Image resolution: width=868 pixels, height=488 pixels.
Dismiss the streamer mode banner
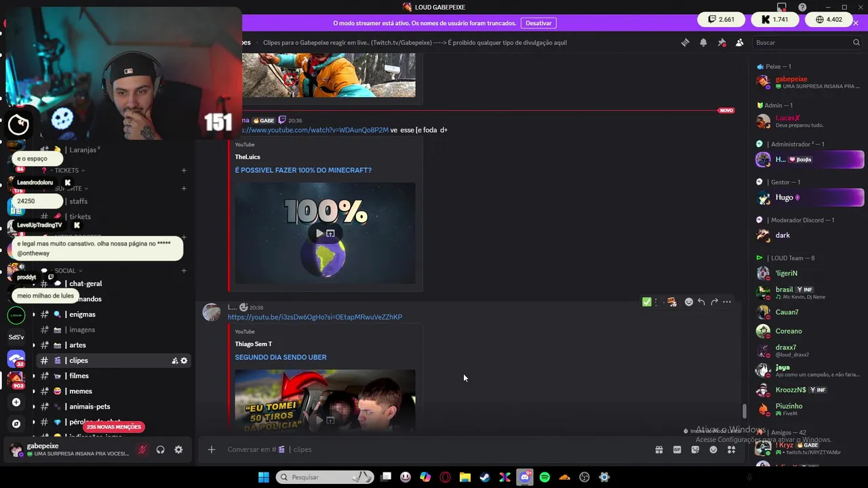[856, 23]
